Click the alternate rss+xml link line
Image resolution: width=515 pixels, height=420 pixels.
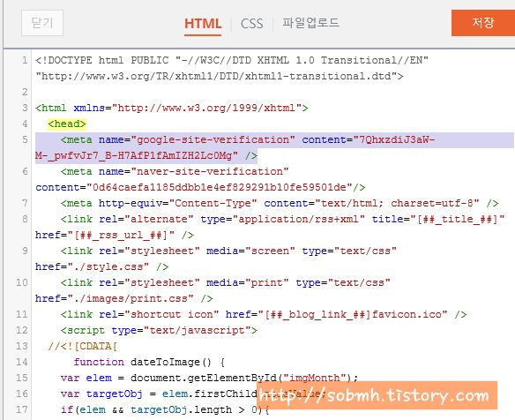(x=282, y=219)
